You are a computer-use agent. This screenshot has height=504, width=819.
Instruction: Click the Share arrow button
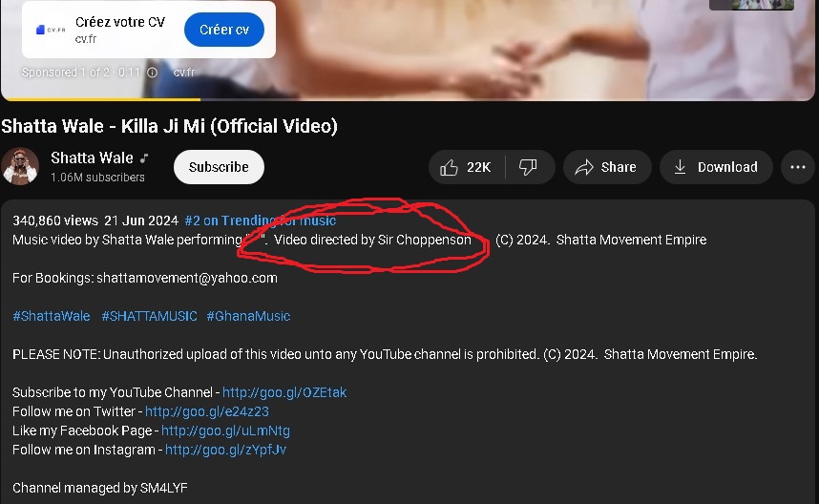pyautogui.click(x=606, y=167)
